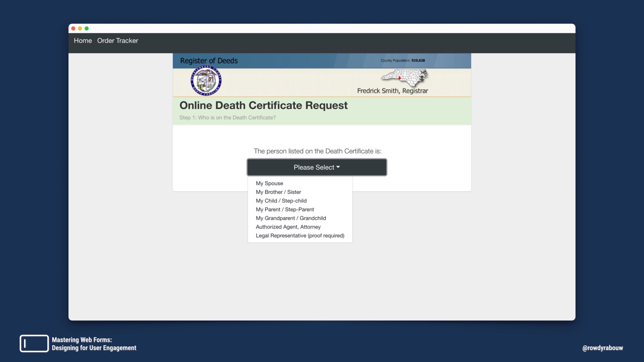The height and width of the screenshot is (362, 644).
Task: Click the @rowdyrabouw handle text
Action: pyautogui.click(x=602, y=348)
